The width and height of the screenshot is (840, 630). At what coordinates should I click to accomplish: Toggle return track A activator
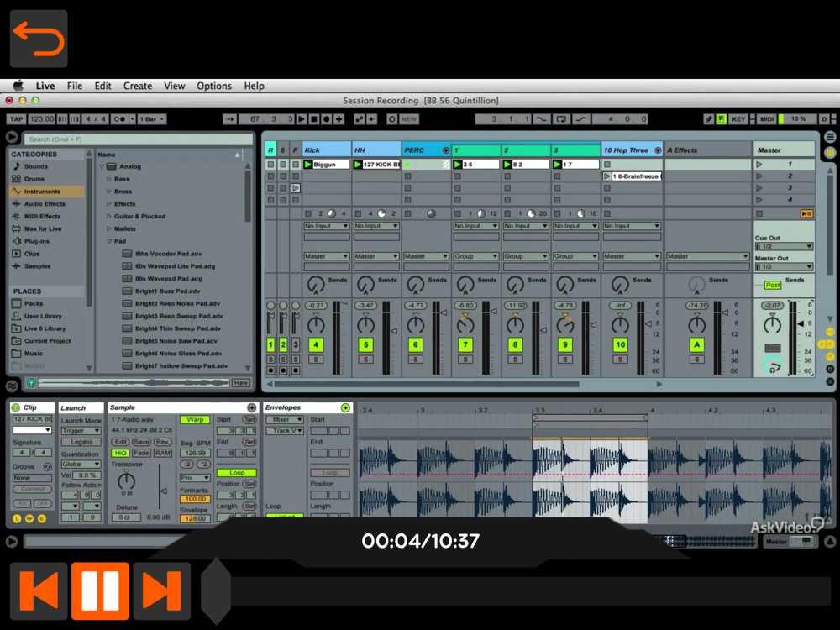[x=696, y=345]
